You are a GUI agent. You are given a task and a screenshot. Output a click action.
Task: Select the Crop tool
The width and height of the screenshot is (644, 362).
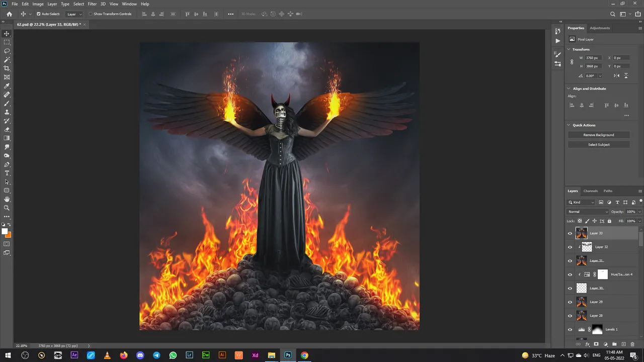point(7,68)
